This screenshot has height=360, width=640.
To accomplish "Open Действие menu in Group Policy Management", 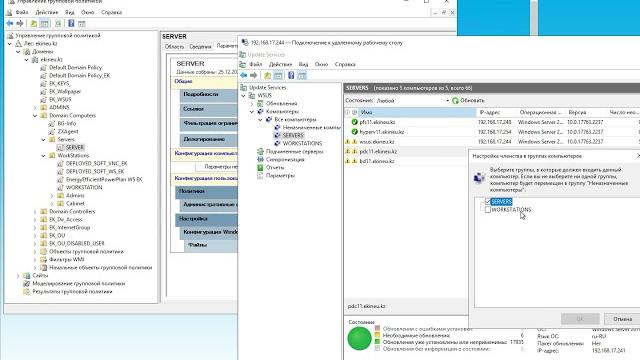I will (x=47, y=12).
